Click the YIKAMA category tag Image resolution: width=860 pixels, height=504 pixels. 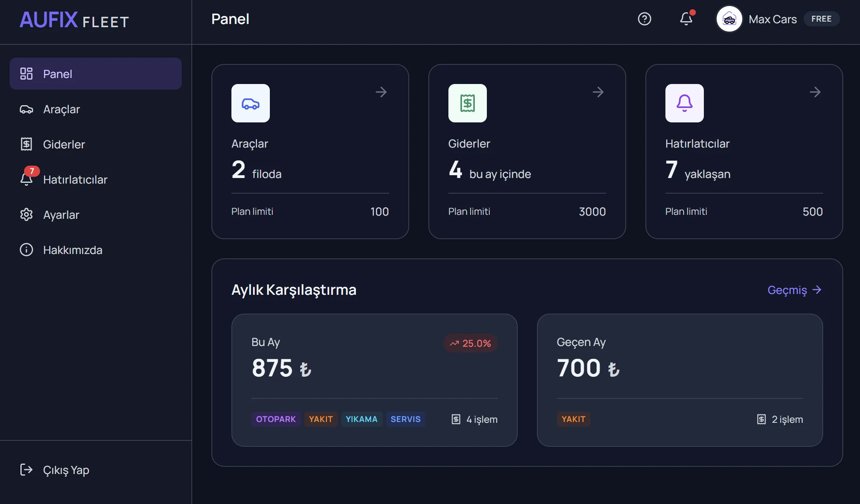point(362,419)
